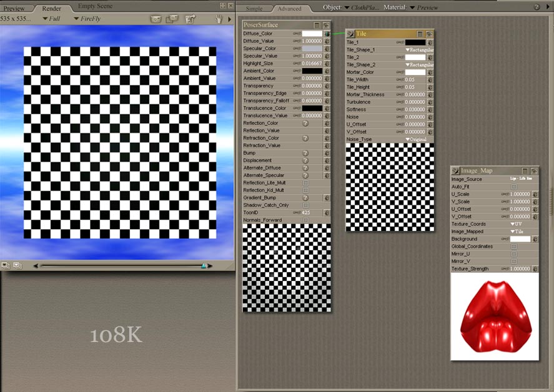The height and width of the screenshot is (392, 554).
Task: Check the Mirror_U checkbox
Action: point(514,254)
